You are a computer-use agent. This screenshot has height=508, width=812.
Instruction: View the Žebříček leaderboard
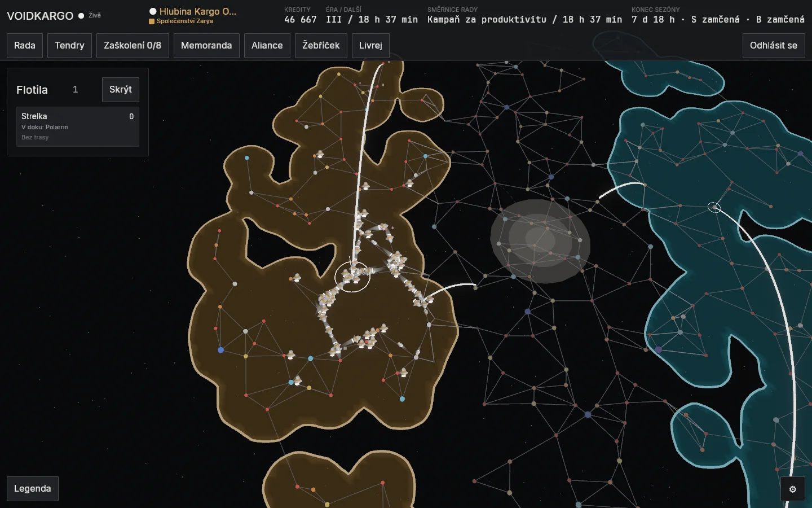(321, 46)
